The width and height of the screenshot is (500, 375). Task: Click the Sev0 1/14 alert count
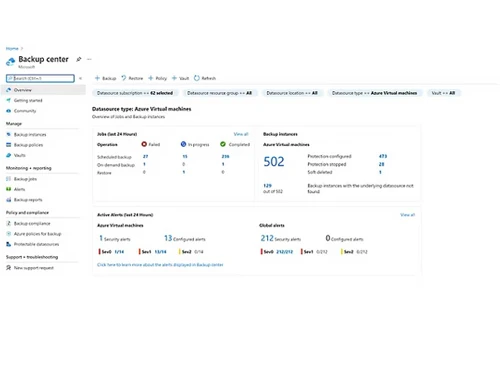pyautogui.click(x=119, y=252)
